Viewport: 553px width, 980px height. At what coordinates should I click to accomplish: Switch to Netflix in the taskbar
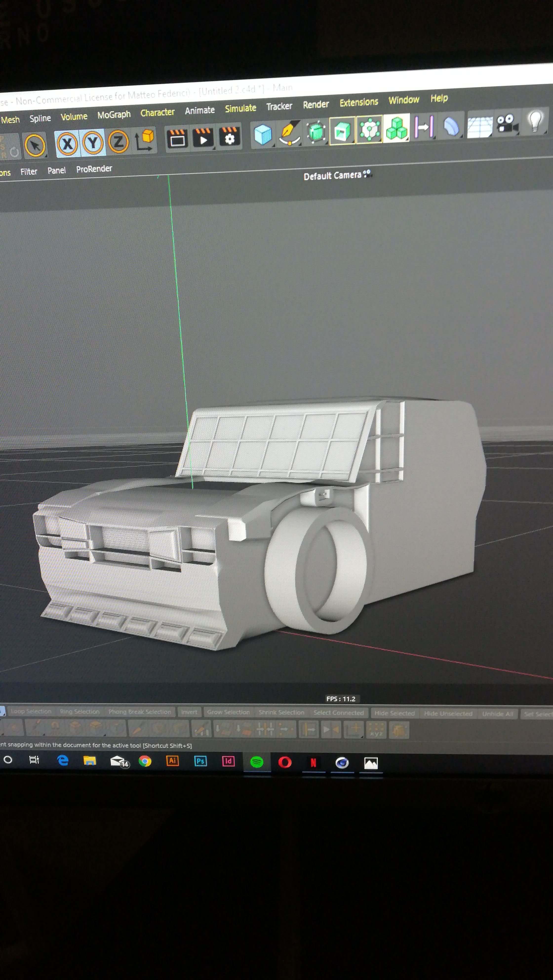click(313, 763)
